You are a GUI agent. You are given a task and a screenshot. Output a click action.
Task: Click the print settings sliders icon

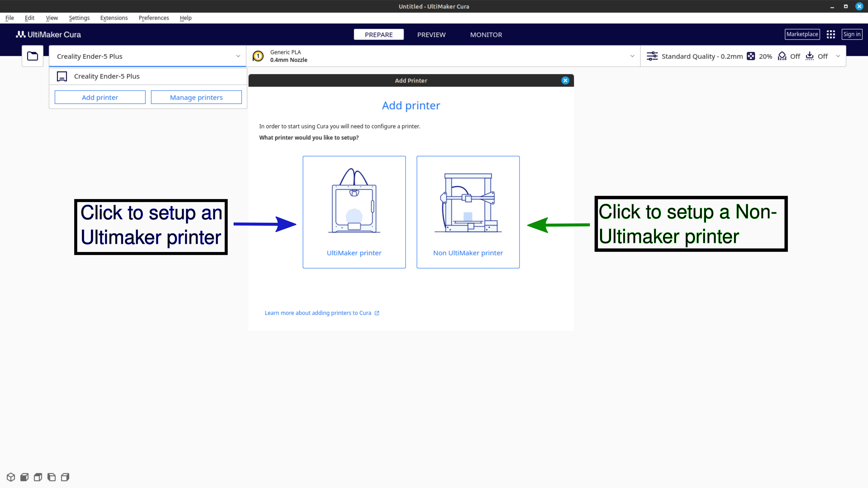[652, 56]
